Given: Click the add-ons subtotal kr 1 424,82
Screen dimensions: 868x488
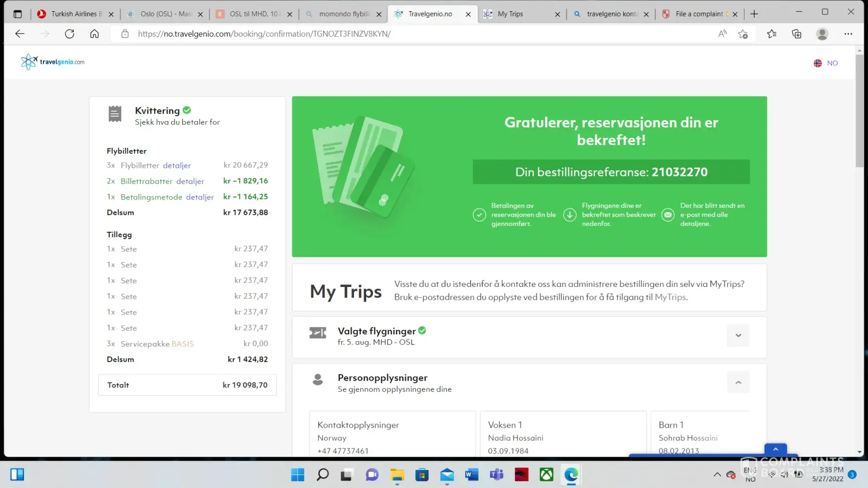Looking at the screenshot, I should 248,360.
